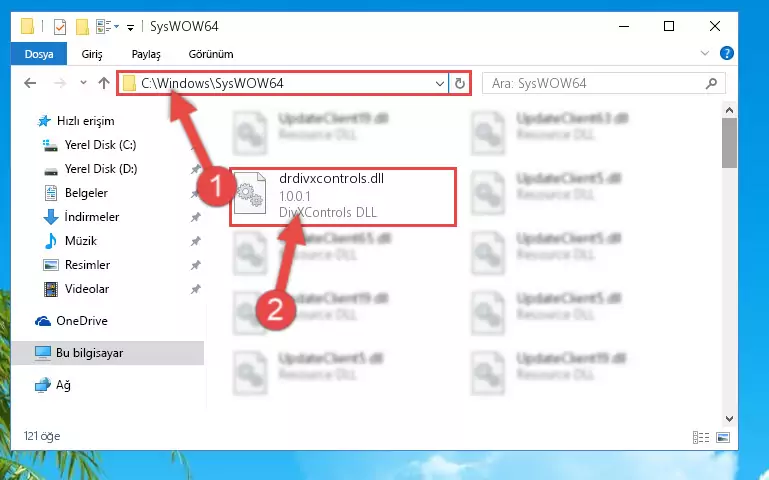The width and height of the screenshot is (769, 480).
Task: Select the drdivxcontrols.dll file name
Action: (x=331, y=179)
